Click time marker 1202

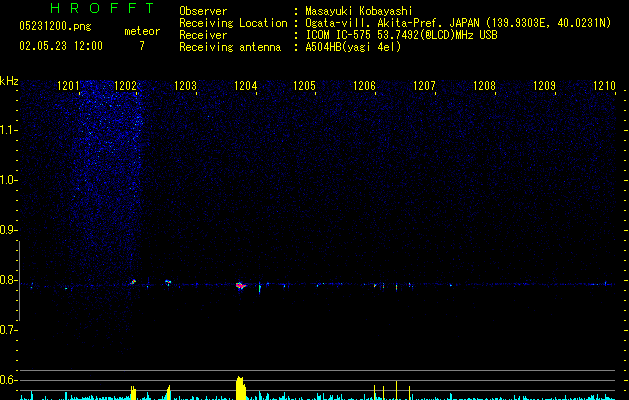click(x=126, y=86)
